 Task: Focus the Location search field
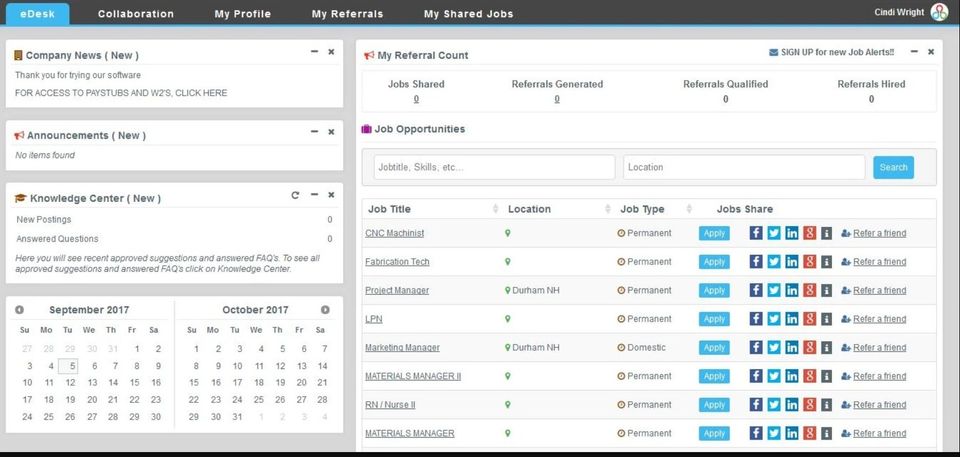pos(744,167)
